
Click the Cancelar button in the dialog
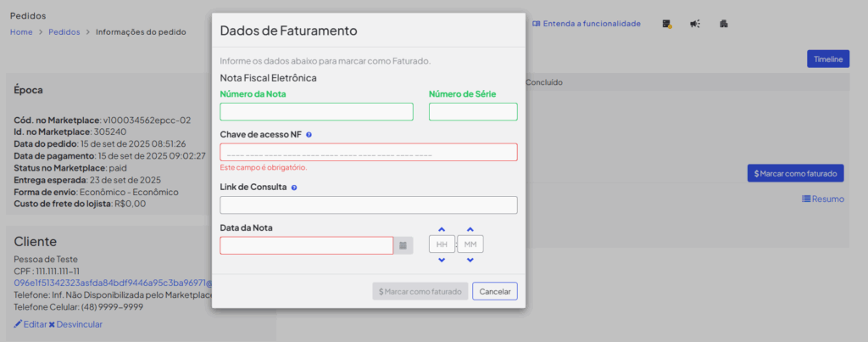(x=495, y=292)
